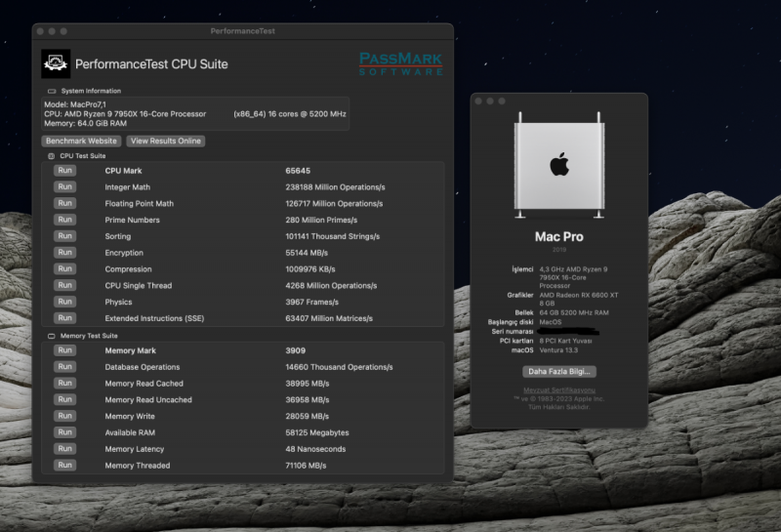Run the Prime Numbers benchmark

[x=64, y=221]
